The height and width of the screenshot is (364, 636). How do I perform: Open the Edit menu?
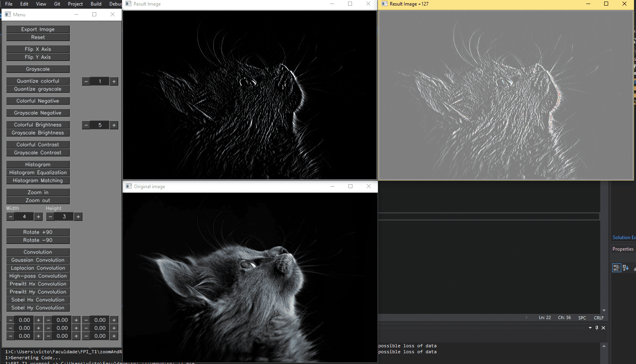click(x=24, y=4)
